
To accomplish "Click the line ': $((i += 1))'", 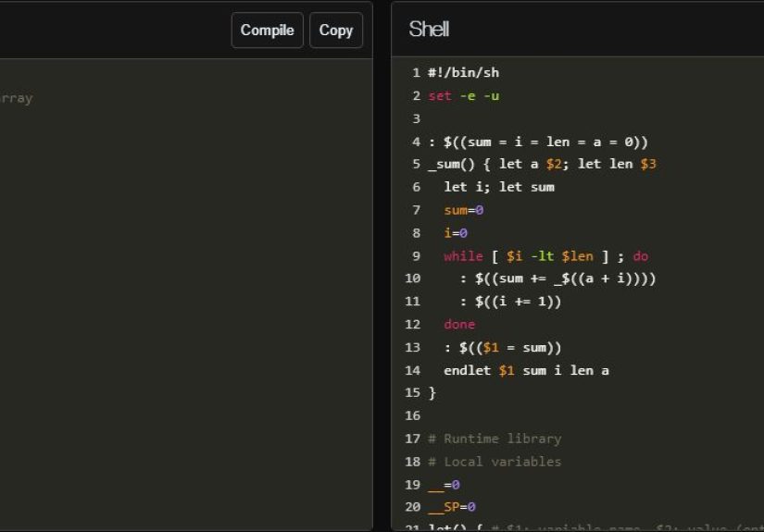I will pos(510,302).
